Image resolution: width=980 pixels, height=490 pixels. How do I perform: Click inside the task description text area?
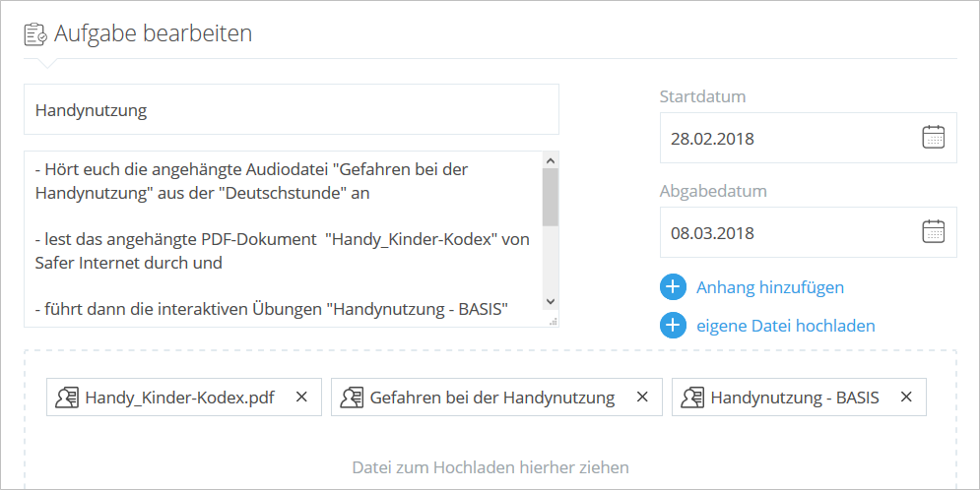(283, 239)
